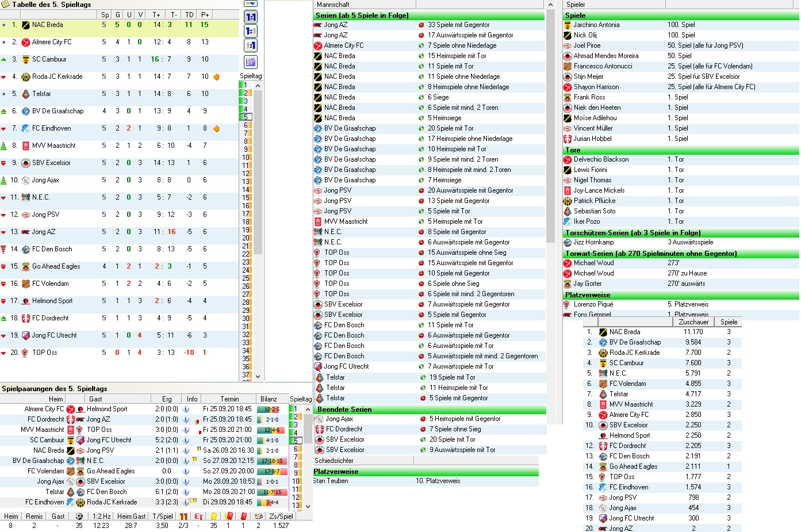This screenshot has height=532, width=801.
Task: Select matchday 3 in the upper Spieltag list
Action: click(x=246, y=101)
